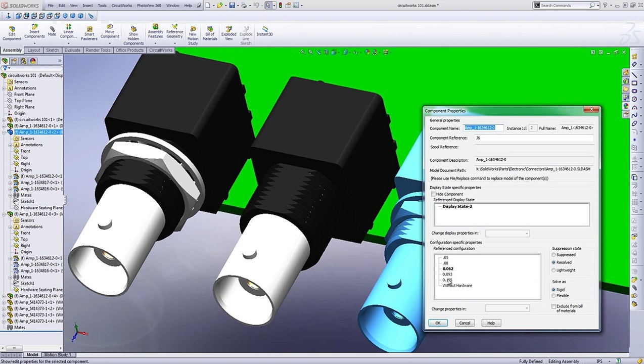Expand the Annotations node under circuitworks 101
The height and width of the screenshot is (364, 644).
click(x=4, y=88)
